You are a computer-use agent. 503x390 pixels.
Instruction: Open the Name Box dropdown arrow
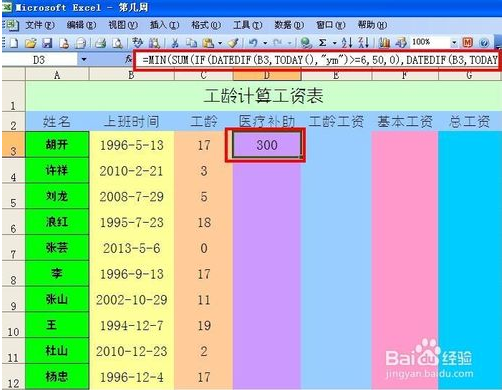pos(84,60)
